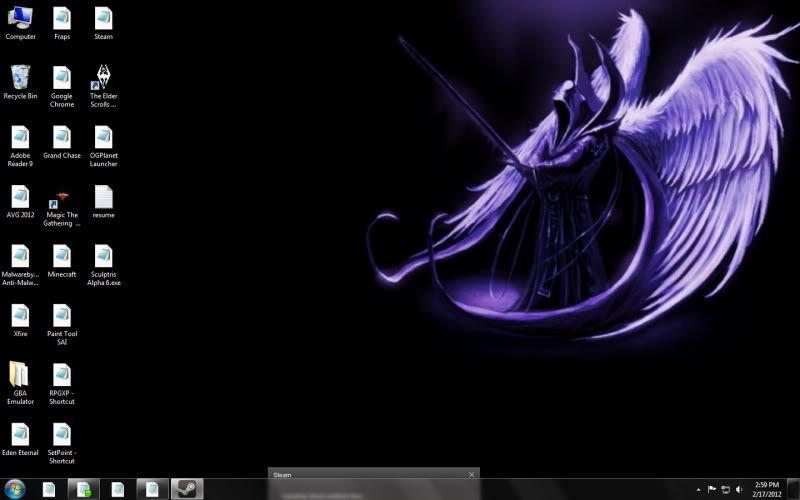The image size is (800, 500).
Task: Open the Windows Start menu orb
Action: [15, 489]
